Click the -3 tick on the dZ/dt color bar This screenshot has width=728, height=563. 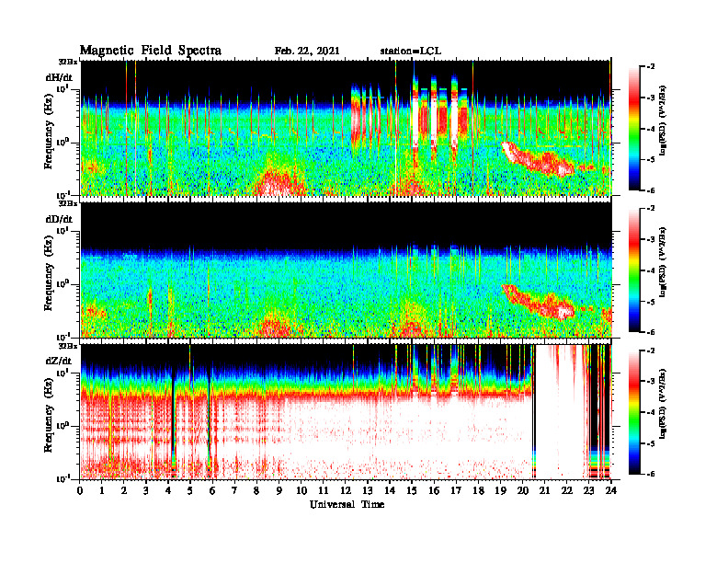[x=650, y=382]
